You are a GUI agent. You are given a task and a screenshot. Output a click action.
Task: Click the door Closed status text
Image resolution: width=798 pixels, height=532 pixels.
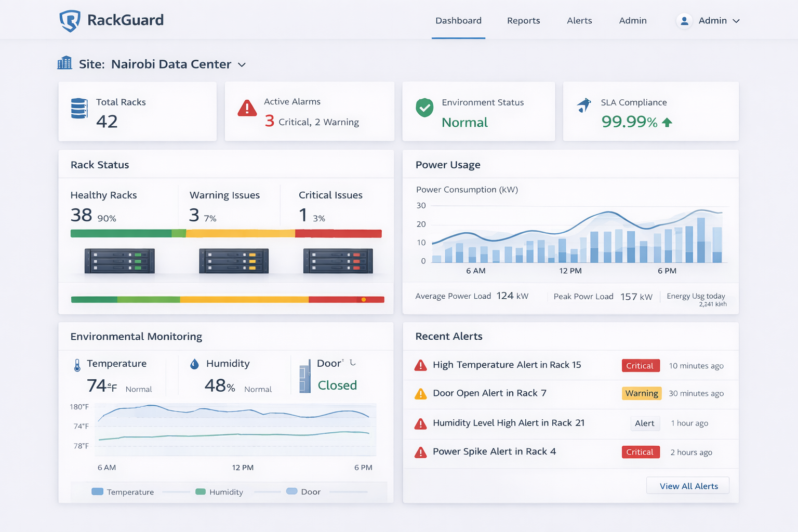(x=337, y=385)
